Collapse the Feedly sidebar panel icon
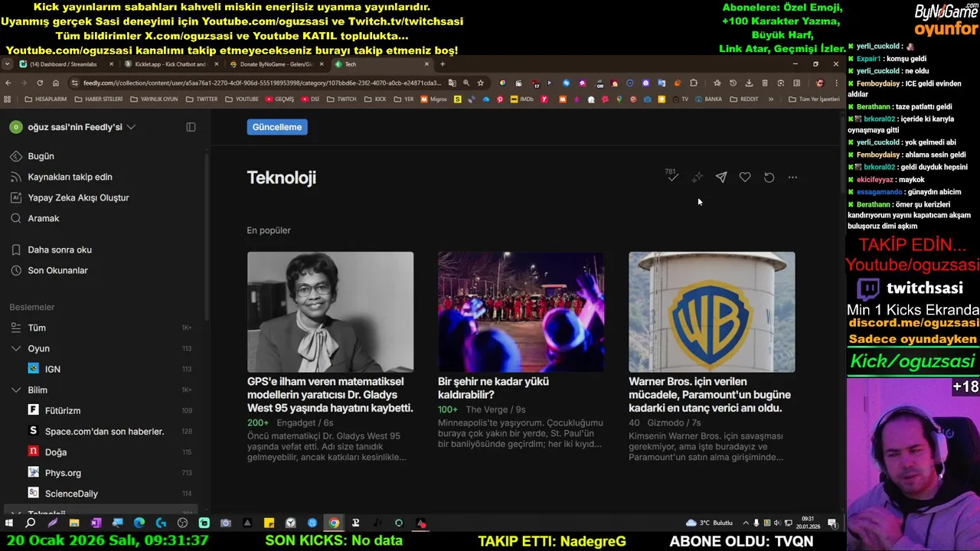 pyautogui.click(x=191, y=127)
